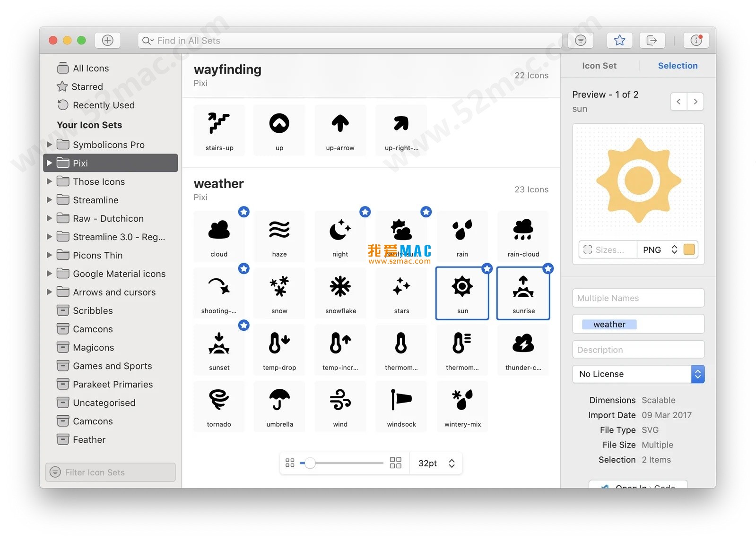Screen dimensions: 756x541
Task: Select the cloud weather icon
Action: [x=219, y=236]
